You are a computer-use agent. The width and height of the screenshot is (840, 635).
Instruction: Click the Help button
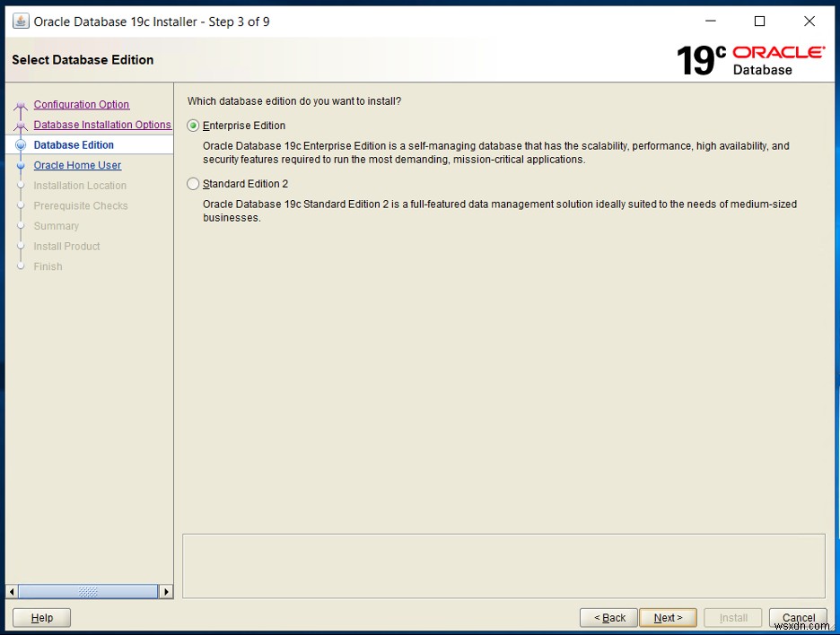[40, 617]
